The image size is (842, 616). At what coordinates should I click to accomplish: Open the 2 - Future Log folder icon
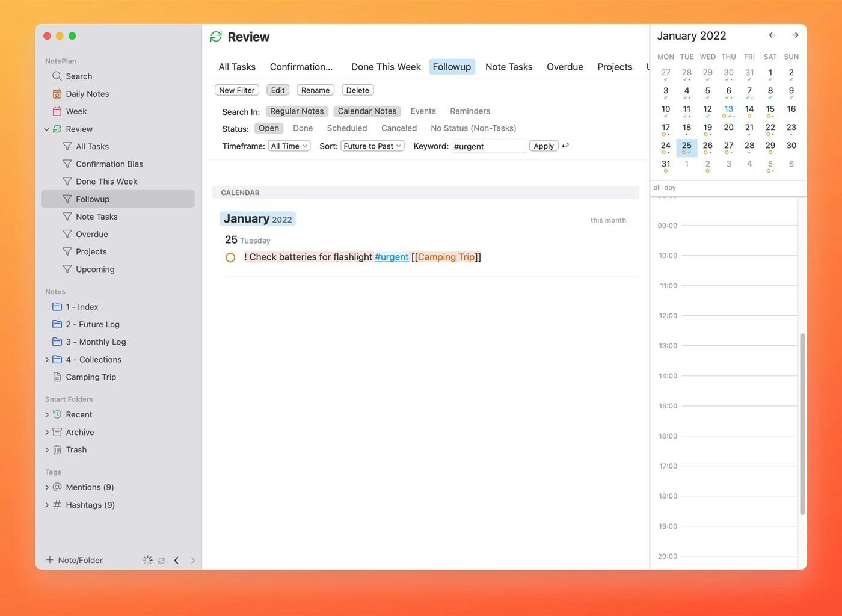click(57, 324)
